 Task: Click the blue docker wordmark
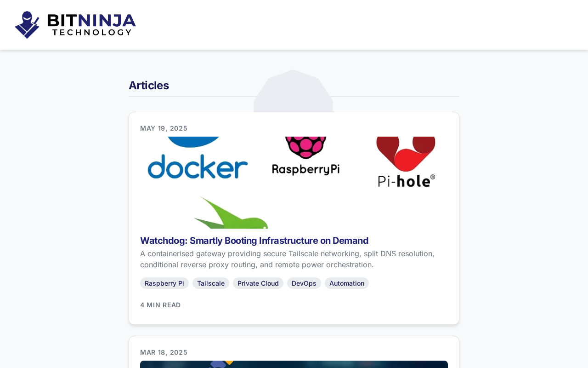[198, 167]
